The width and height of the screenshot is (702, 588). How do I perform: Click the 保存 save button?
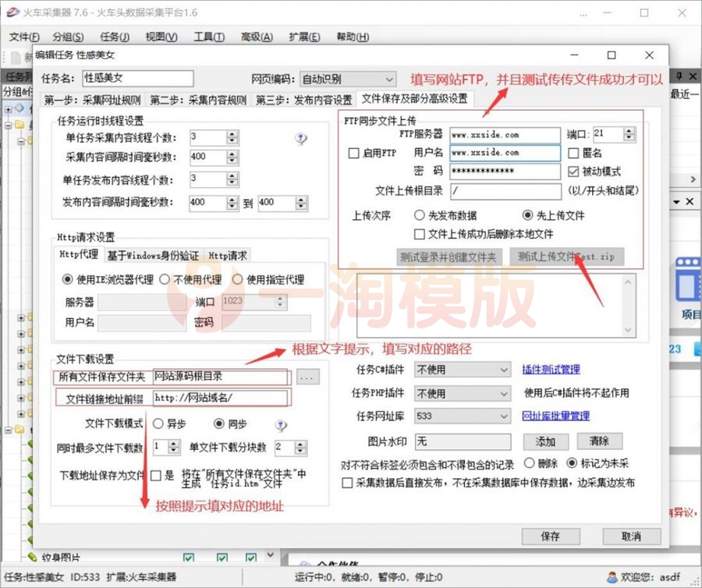[x=551, y=536]
